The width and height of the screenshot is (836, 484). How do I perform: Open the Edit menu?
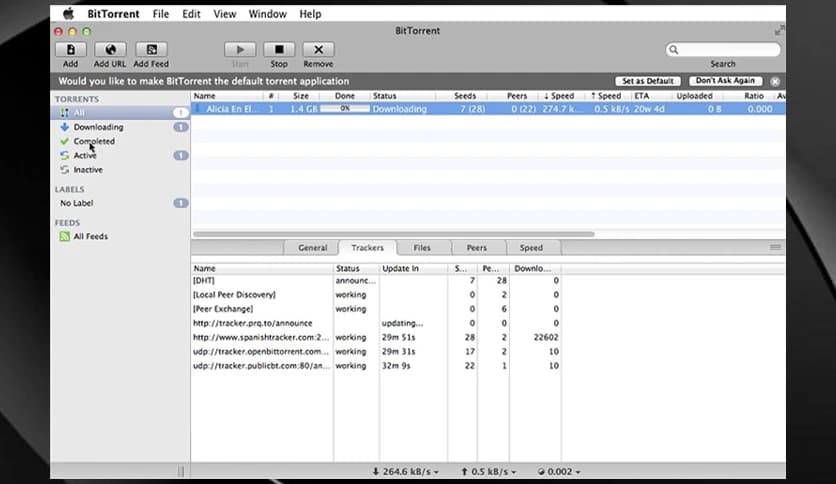coord(191,14)
